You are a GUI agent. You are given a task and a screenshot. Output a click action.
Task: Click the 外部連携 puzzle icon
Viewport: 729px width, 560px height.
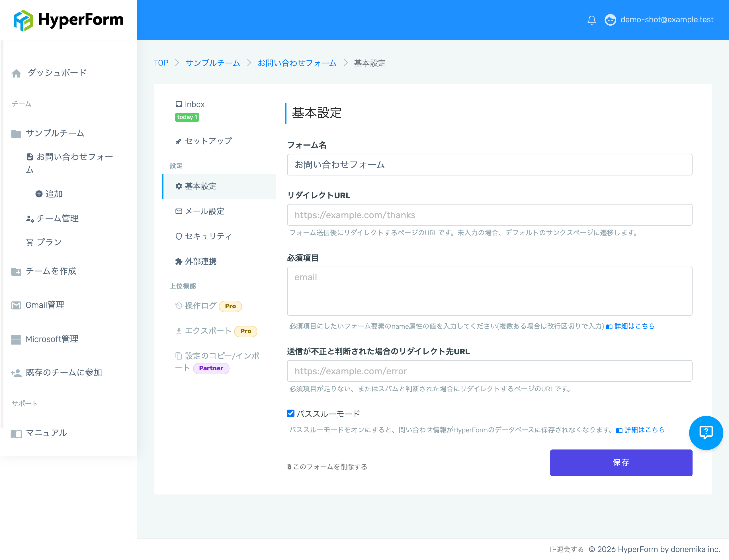(x=179, y=261)
